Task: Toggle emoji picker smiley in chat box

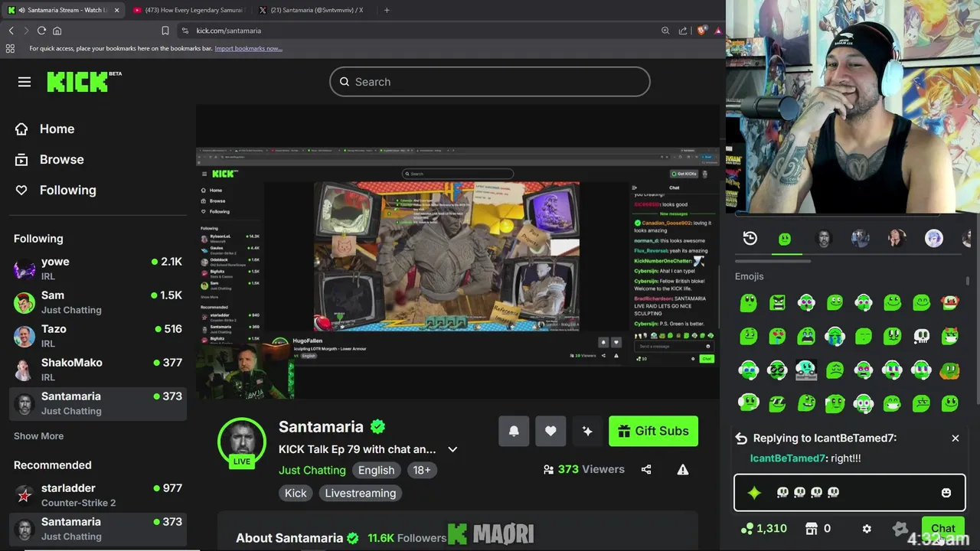Action: pyautogui.click(x=946, y=493)
